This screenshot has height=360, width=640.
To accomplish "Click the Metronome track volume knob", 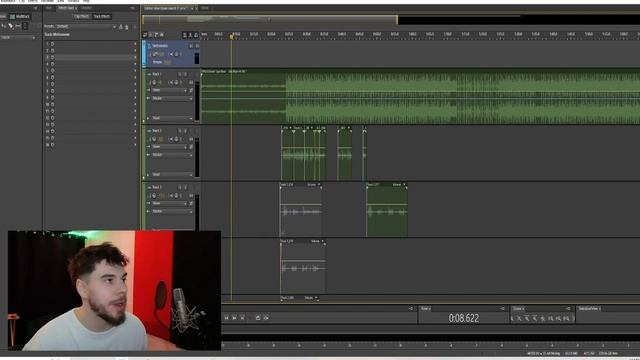I will (155, 54).
